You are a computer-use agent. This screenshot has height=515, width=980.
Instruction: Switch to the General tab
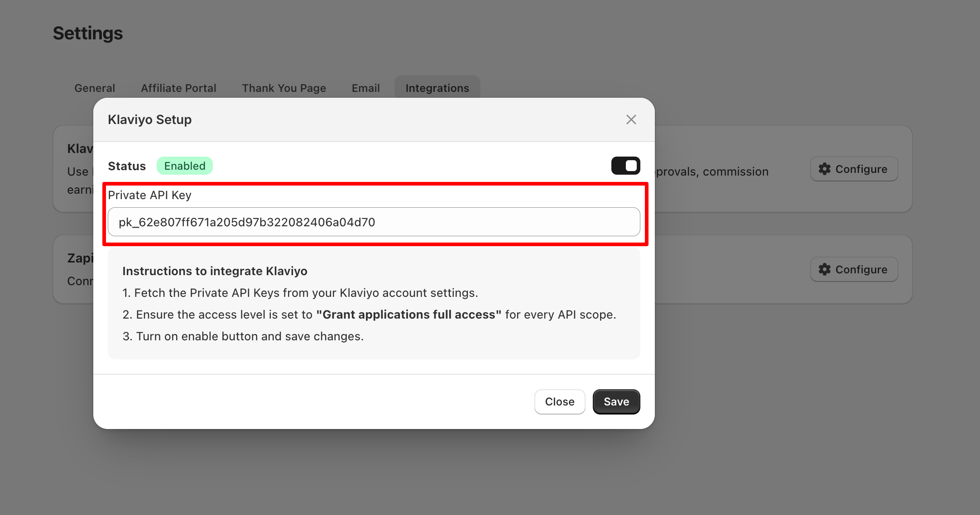tap(95, 88)
